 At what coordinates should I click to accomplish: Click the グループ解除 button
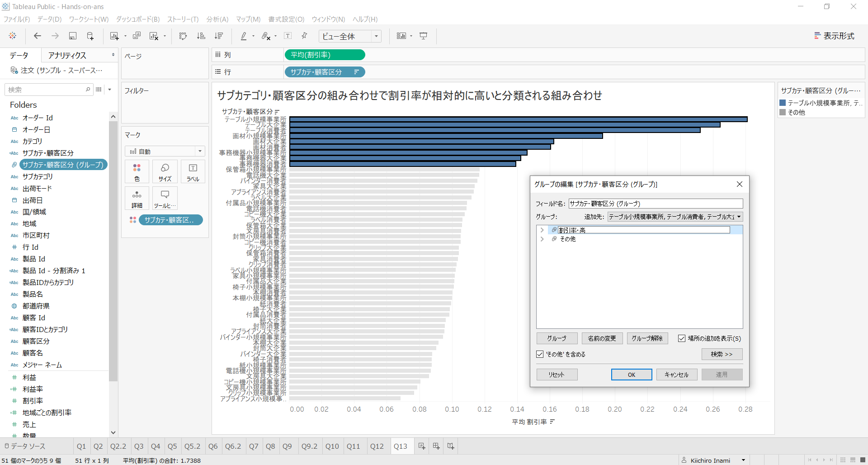click(647, 338)
